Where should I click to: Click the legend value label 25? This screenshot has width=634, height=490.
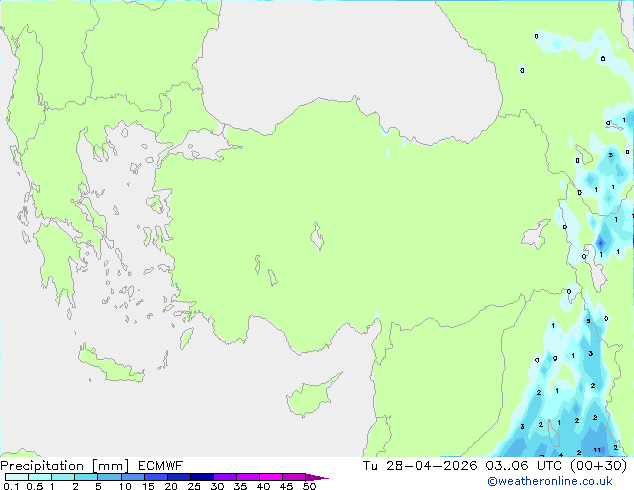pyautogui.click(x=194, y=486)
